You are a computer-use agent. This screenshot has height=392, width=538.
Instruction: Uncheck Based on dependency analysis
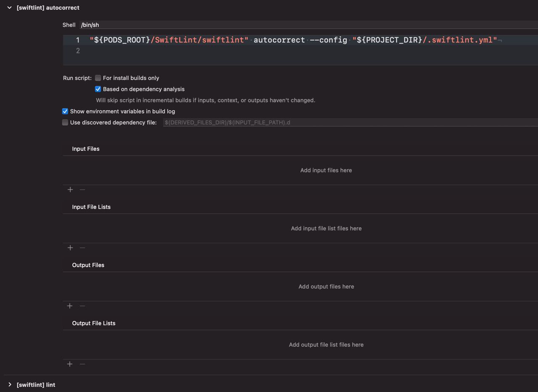tap(98, 89)
